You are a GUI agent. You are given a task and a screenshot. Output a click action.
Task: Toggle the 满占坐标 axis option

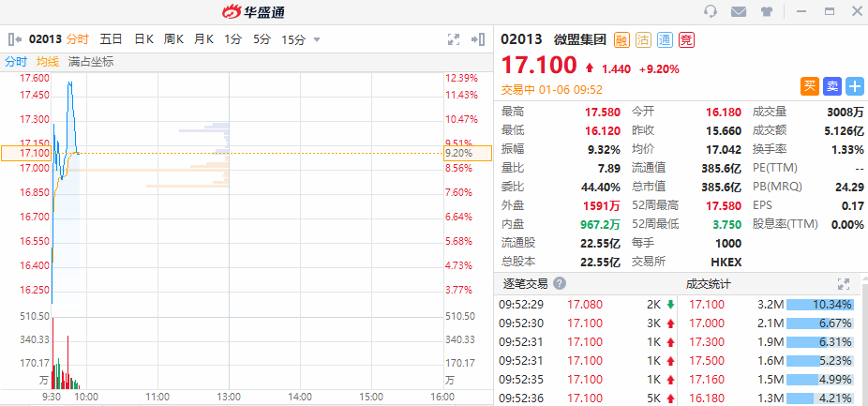click(91, 62)
